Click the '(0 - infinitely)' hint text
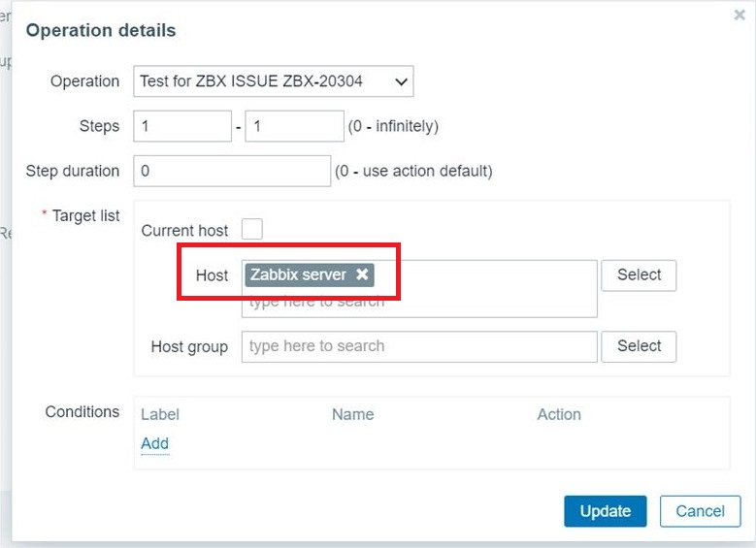 point(393,126)
